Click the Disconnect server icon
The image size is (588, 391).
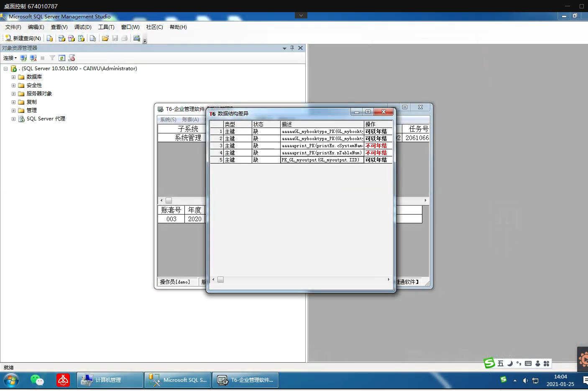(x=33, y=58)
